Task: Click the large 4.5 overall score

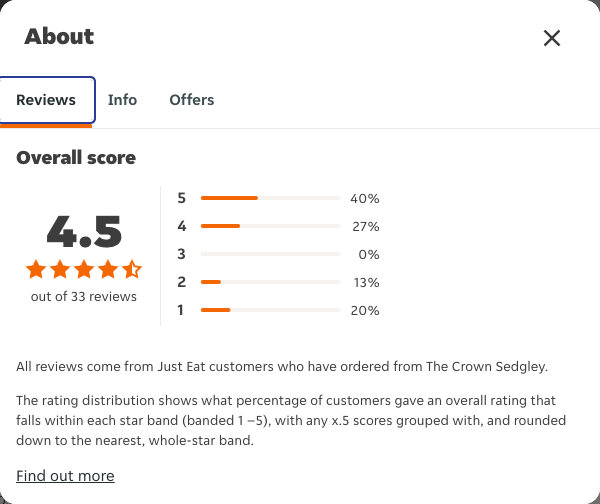Action: 84,231
